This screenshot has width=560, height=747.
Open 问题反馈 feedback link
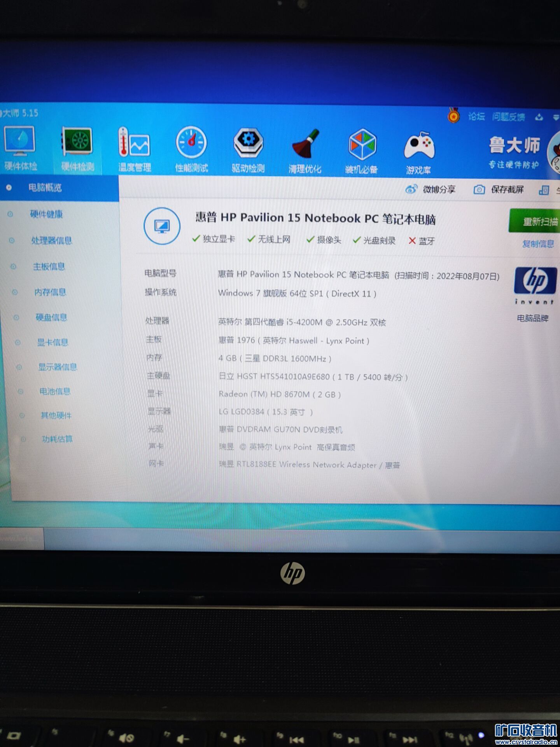[x=508, y=117]
